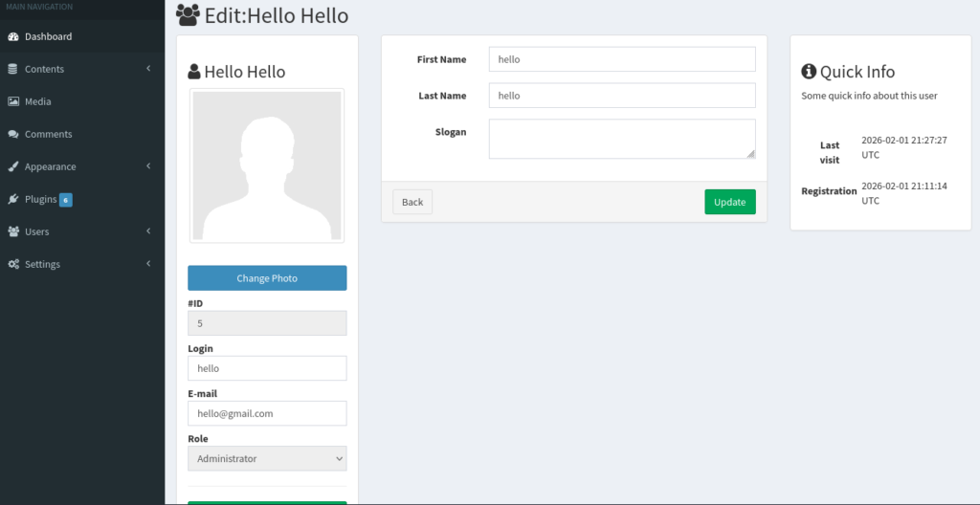Image resolution: width=980 pixels, height=505 pixels.
Task: Click the Users group icon in sidebar
Action: click(x=13, y=231)
